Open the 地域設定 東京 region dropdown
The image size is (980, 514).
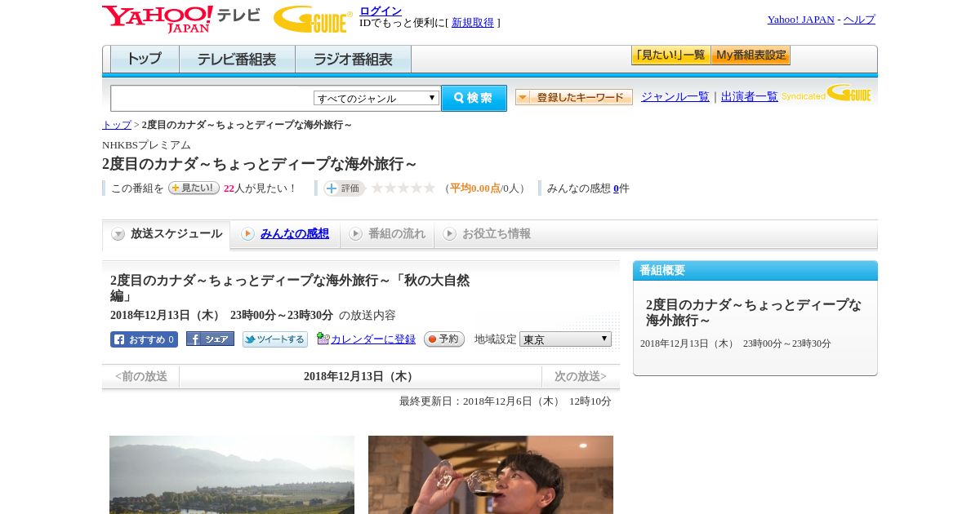click(565, 339)
